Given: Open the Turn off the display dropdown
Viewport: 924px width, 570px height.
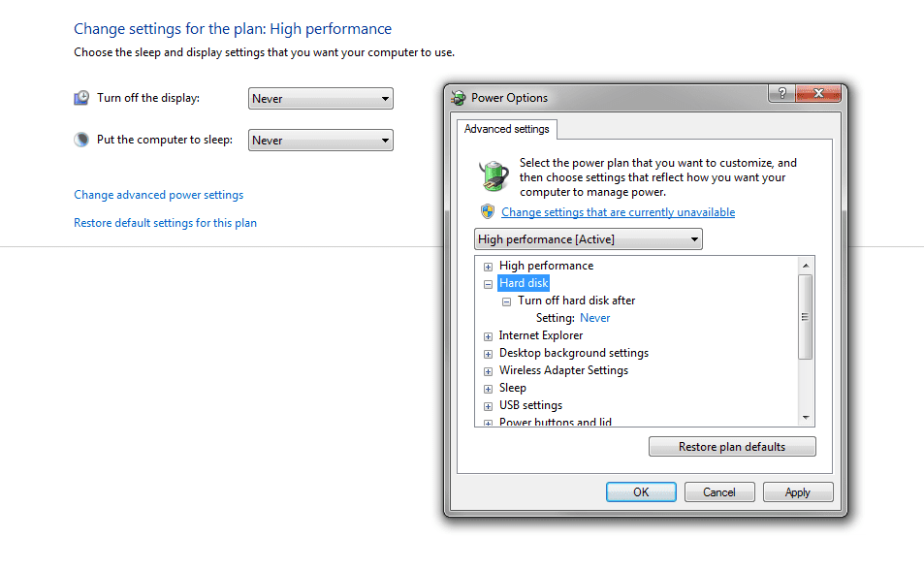Looking at the screenshot, I should point(321,99).
